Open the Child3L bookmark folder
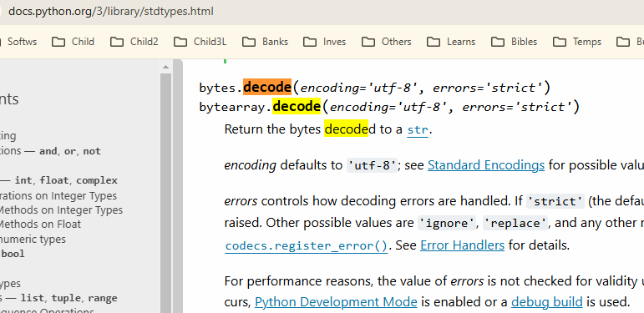Viewport: 644px width, 313px height. (200, 42)
